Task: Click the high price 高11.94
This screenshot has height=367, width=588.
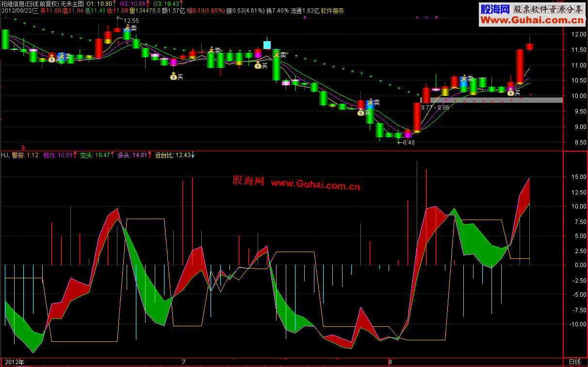Action: point(73,10)
